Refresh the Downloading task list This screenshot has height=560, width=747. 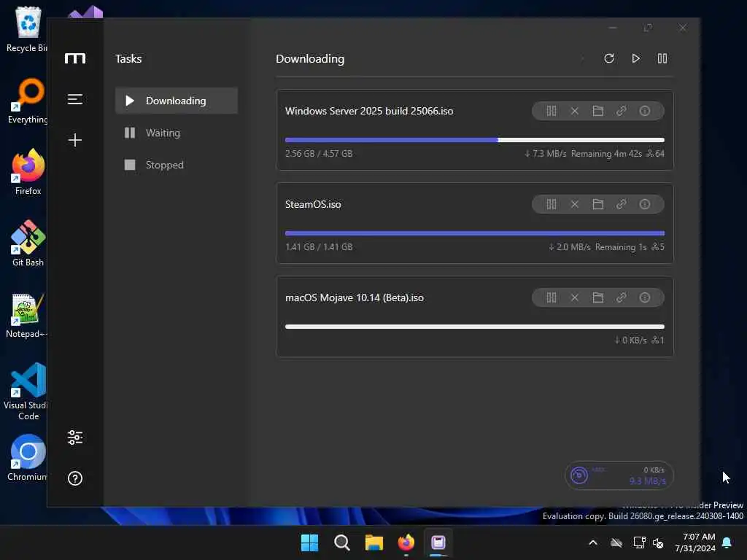[x=609, y=58]
